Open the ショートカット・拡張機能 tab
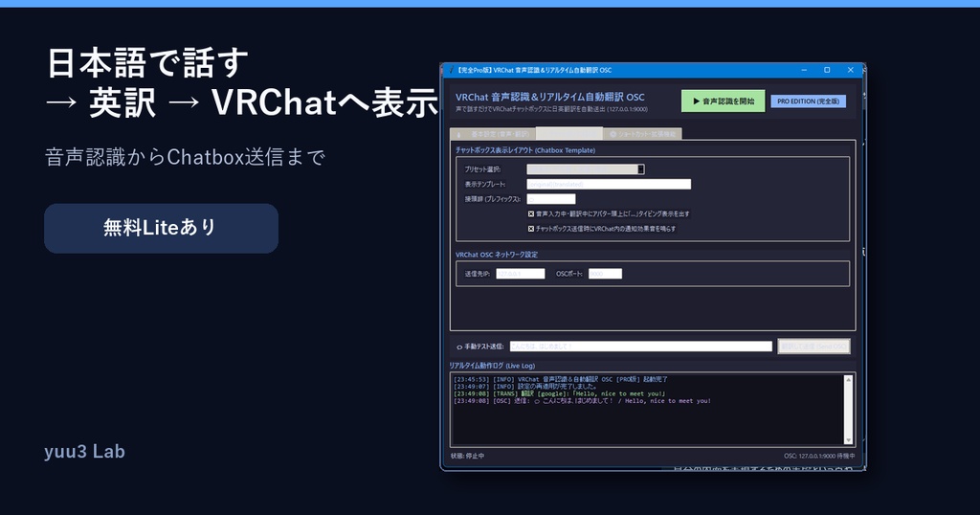This screenshot has width=980, height=515. (642, 134)
